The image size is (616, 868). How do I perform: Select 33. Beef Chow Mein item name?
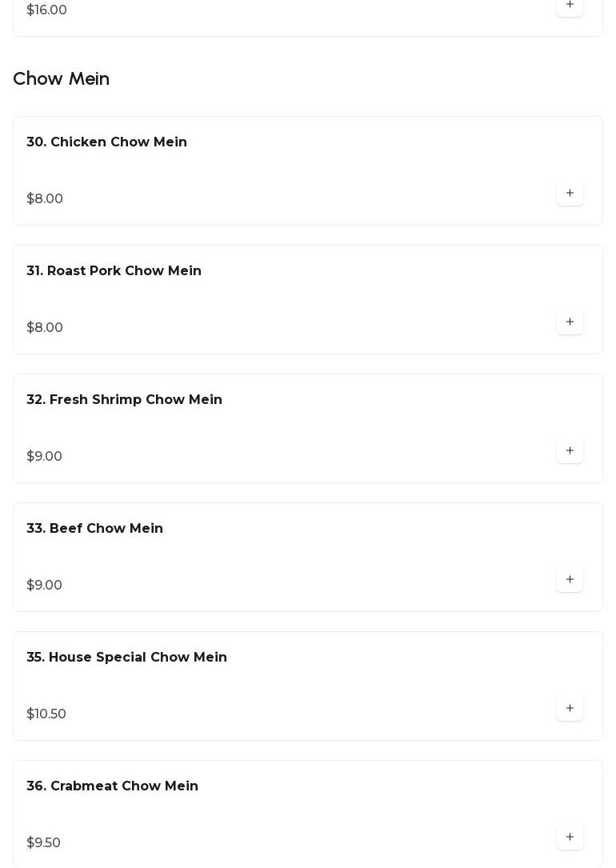(x=94, y=529)
